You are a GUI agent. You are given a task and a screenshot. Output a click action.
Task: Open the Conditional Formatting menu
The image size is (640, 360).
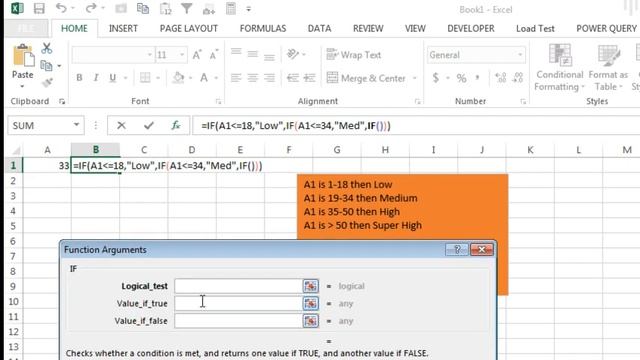point(559,67)
